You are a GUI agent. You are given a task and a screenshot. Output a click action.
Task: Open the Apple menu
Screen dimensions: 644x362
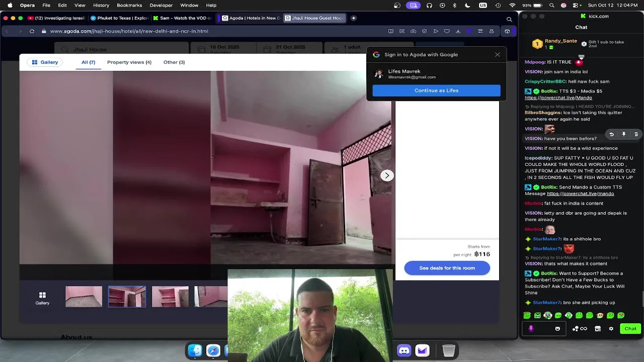10,5
